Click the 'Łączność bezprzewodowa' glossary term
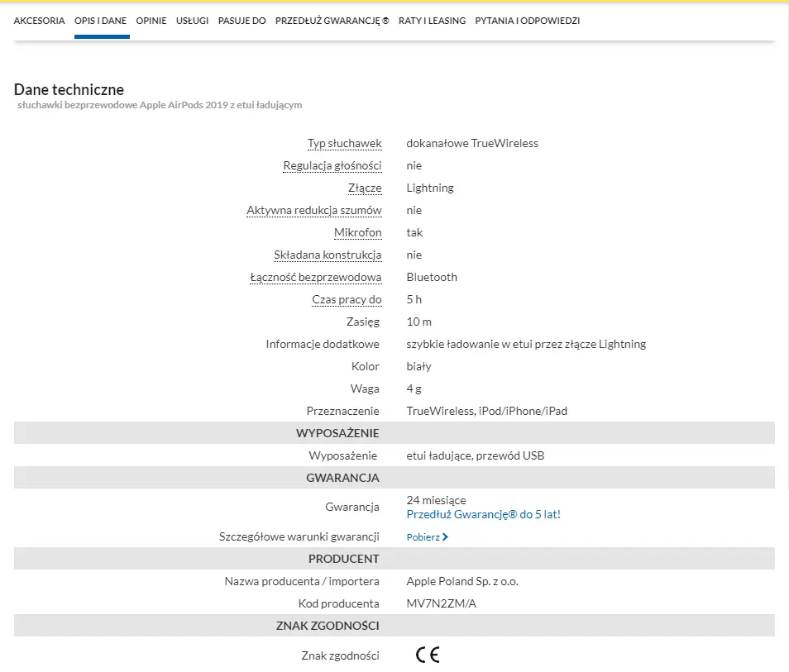Viewport: 789px width, 672px height. (x=316, y=277)
